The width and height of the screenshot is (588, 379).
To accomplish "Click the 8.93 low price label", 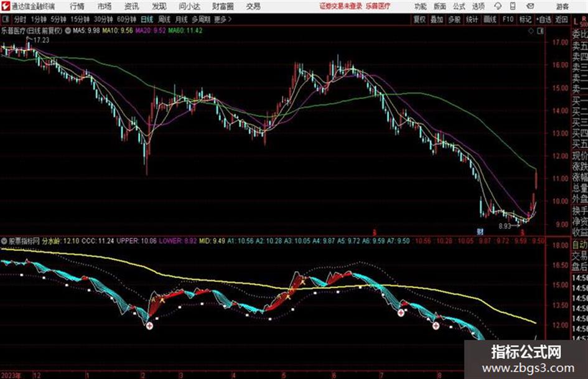I will (x=505, y=227).
